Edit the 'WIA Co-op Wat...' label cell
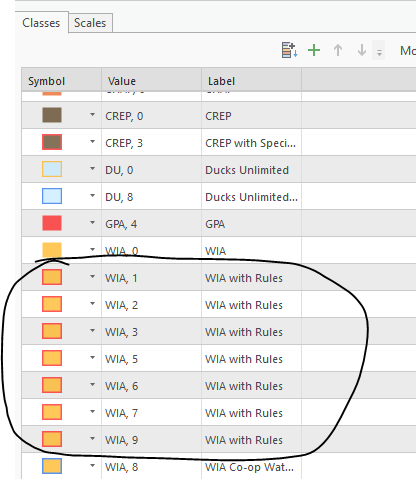Image resolution: width=416 pixels, height=479 pixels. (251, 466)
